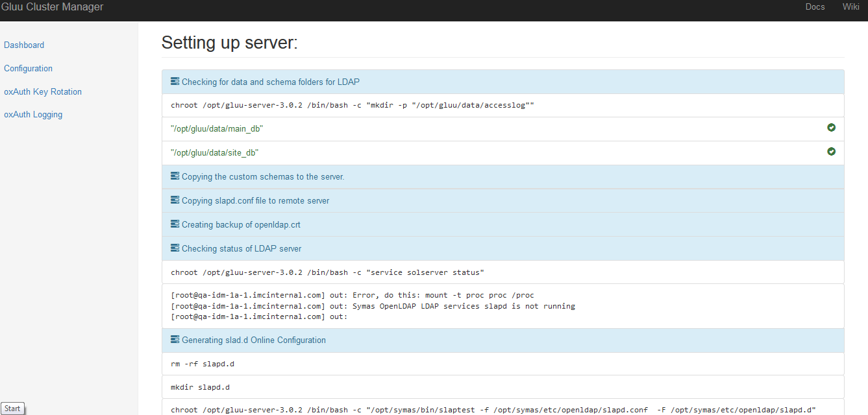The width and height of the screenshot is (868, 415).
Task: Go to oxAuth Key Rotation
Action: pyautogui.click(x=43, y=91)
